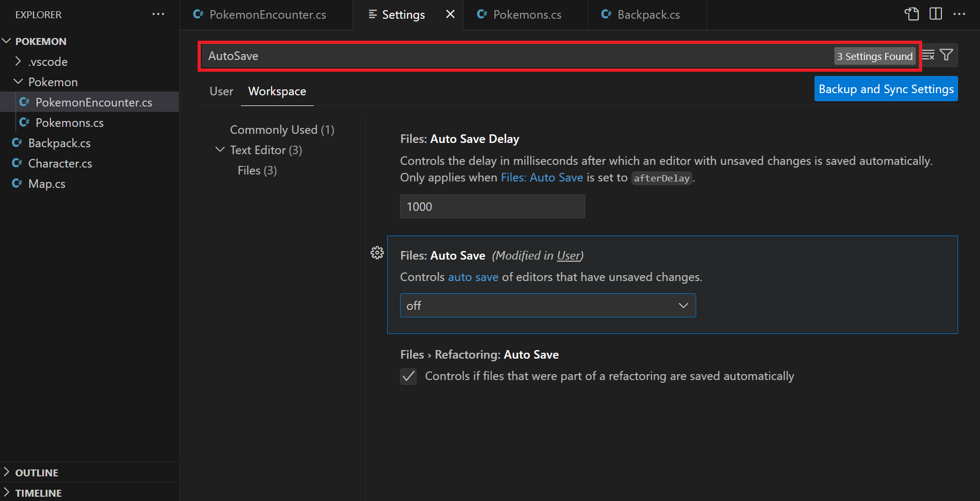Open the Pokemons.cs editor tab
The image size is (980, 501).
(518, 14)
